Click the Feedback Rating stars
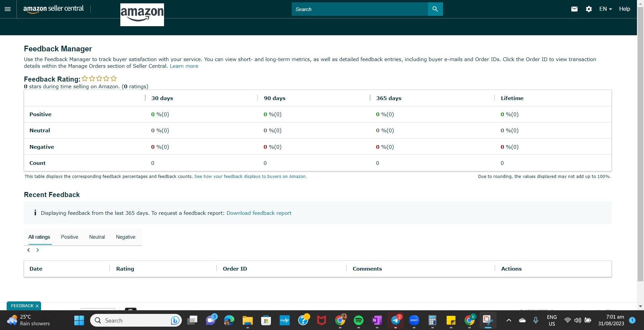This screenshot has height=330, width=644. 99,79
